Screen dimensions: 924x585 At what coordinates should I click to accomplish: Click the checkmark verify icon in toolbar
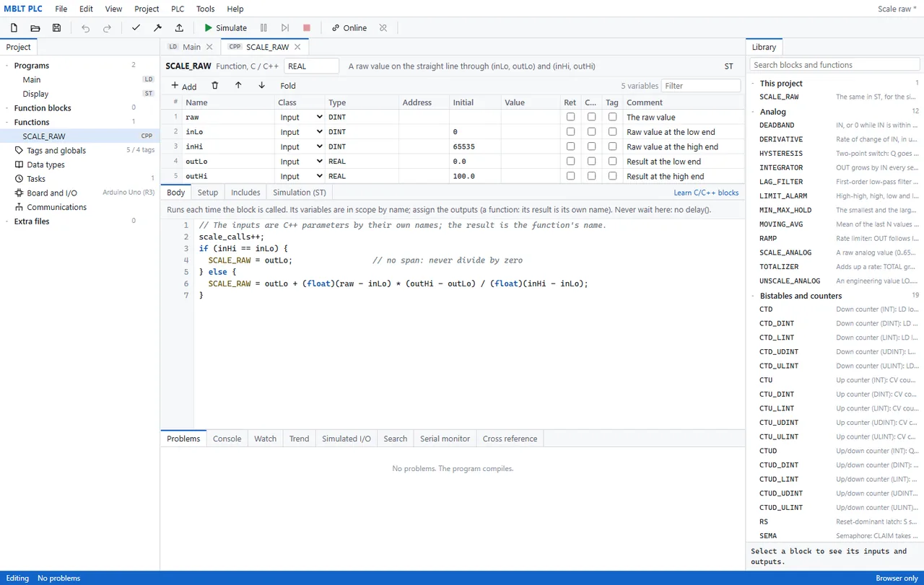(136, 28)
